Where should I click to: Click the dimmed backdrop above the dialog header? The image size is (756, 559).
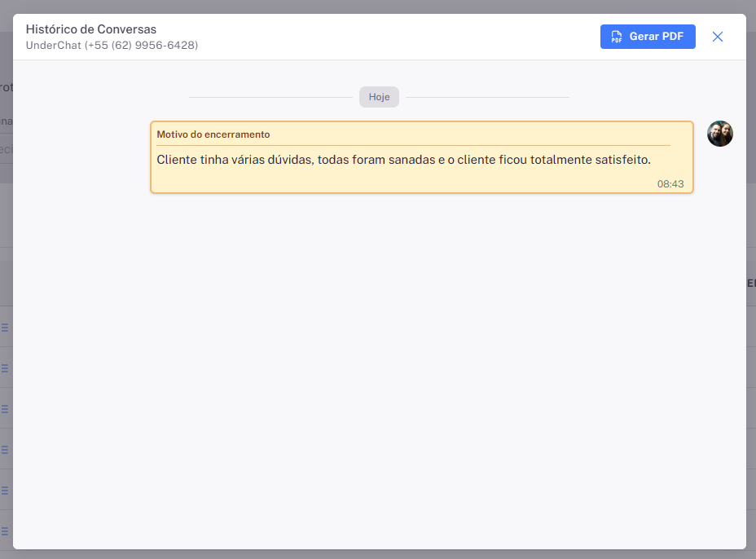tap(378, 7)
